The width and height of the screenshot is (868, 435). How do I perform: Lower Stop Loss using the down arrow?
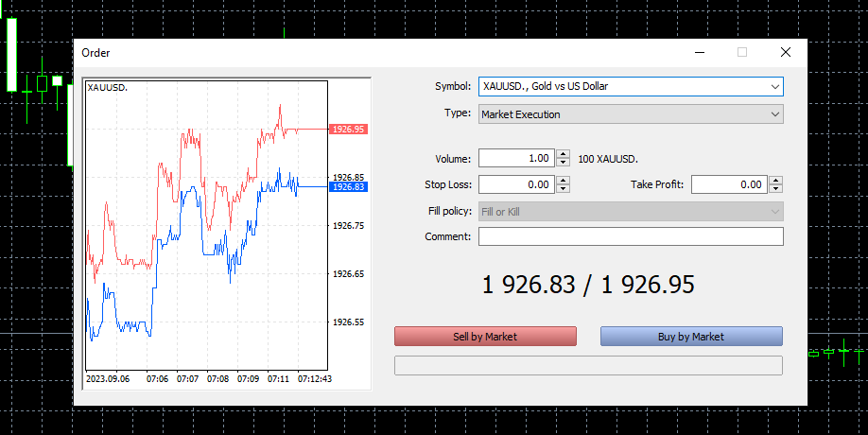click(x=564, y=189)
